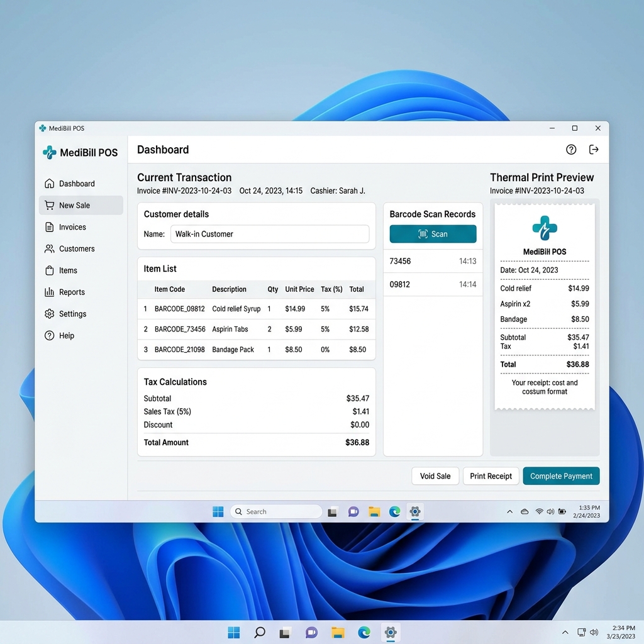Open Edge on the desktop taskbar
The height and width of the screenshot is (644, 644).
point(364,633)
